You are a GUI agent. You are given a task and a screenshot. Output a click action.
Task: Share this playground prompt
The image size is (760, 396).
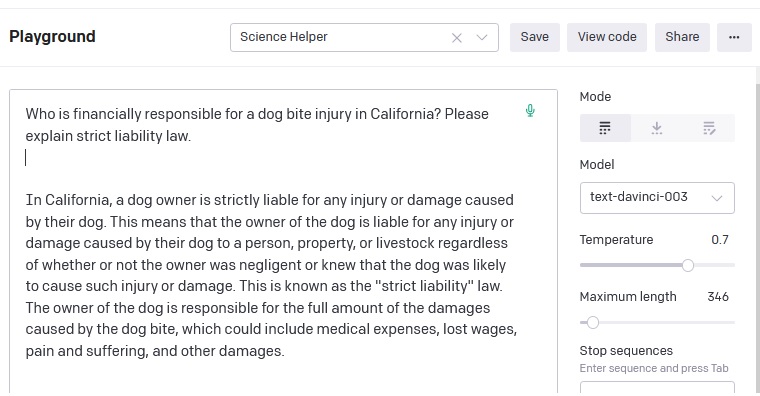tap(682, 37)
